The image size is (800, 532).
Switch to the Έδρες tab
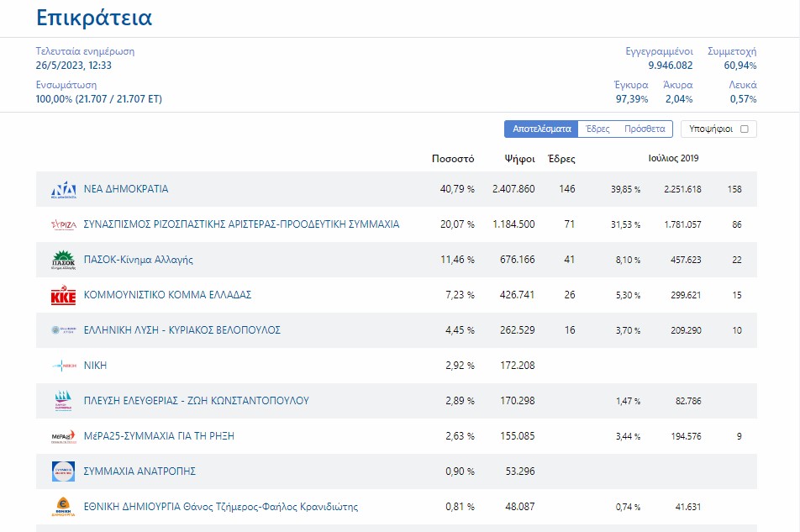coord(597,129)
